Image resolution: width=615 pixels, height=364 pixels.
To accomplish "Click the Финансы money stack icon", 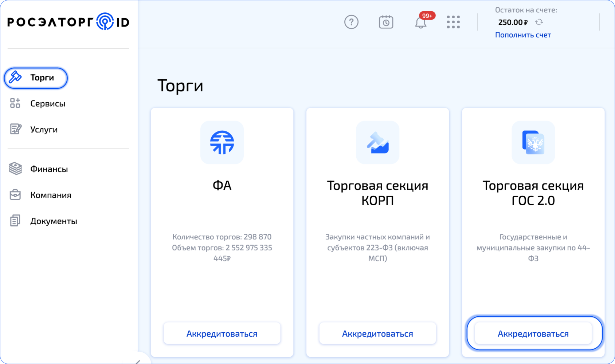I will point(15,169).
